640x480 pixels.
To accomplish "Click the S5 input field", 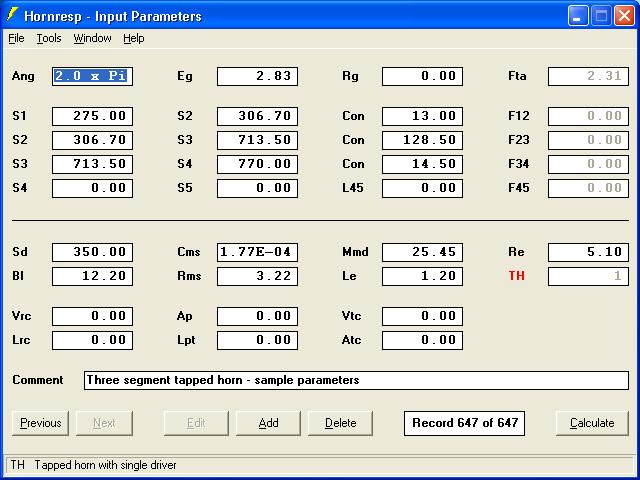I will pos(258,188).
